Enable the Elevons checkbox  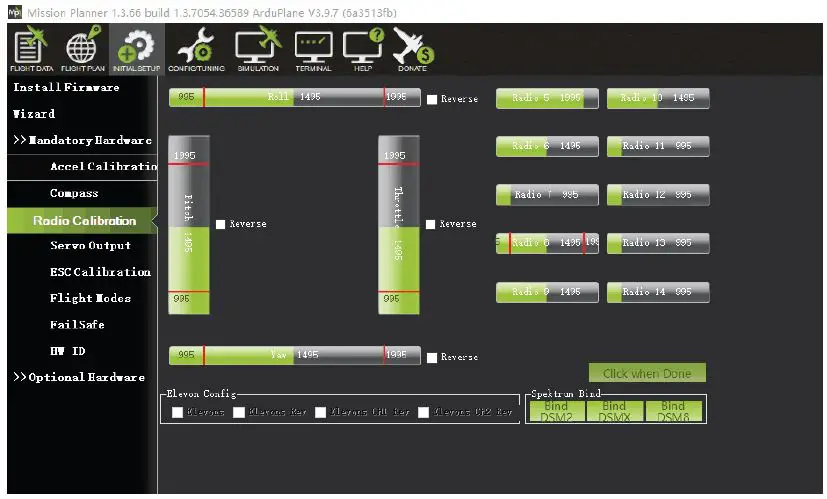click(x=177, y=412)
